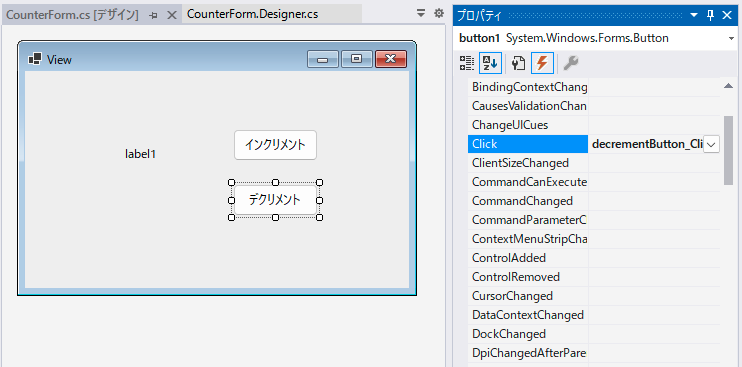This screenshot has height=367, width=742.
Task: Click the wrench property pages icon
Action: click(571, 63)
